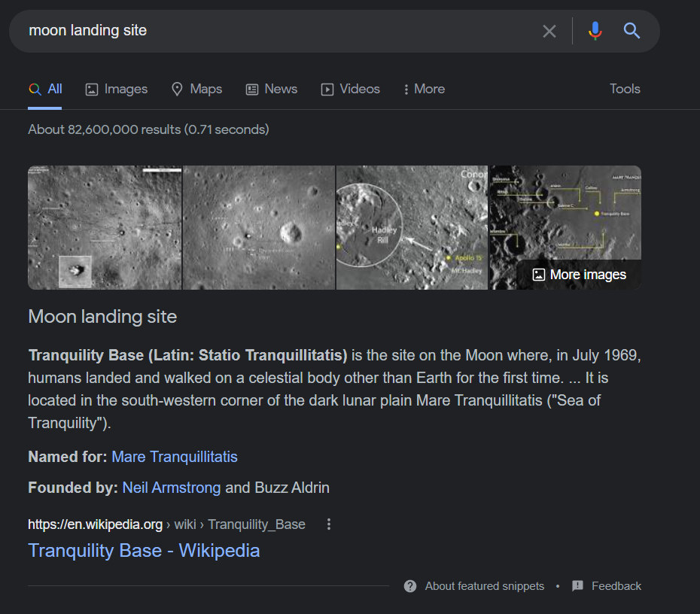Select the All results tab
This screenshot has height=614, width=700.
coord(45,90)
